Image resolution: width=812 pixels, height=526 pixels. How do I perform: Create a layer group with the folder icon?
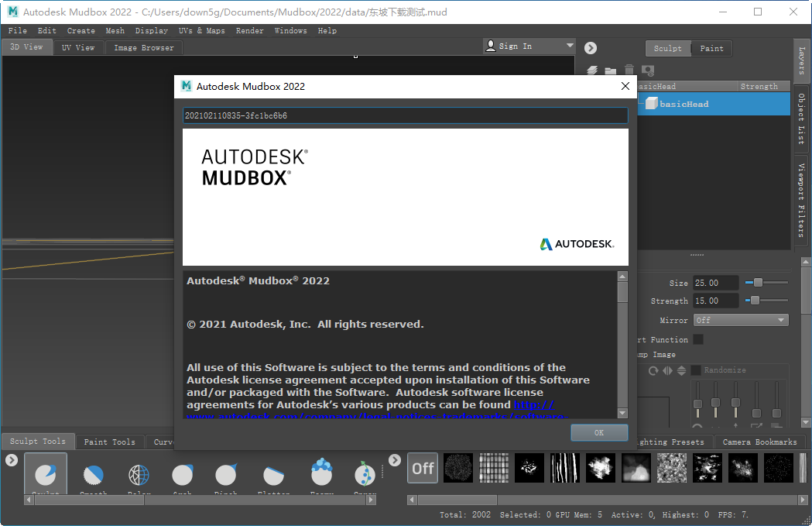[x=612, y=70]
